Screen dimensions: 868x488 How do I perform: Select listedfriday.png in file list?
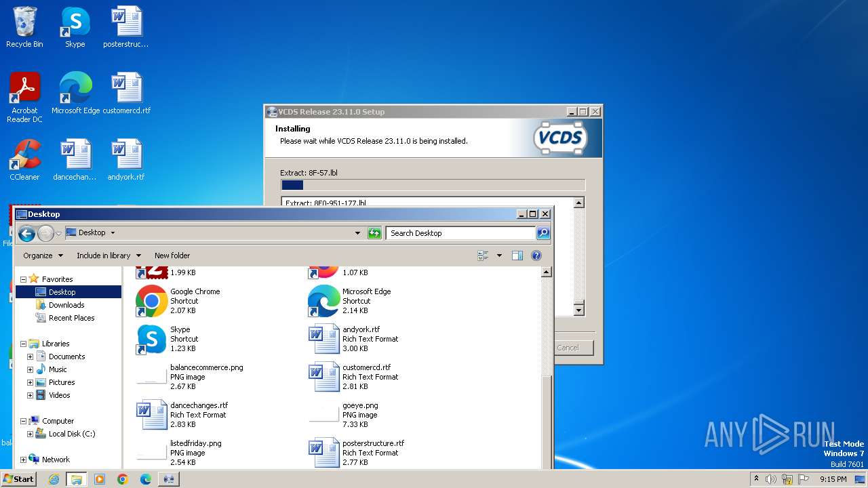179,453
